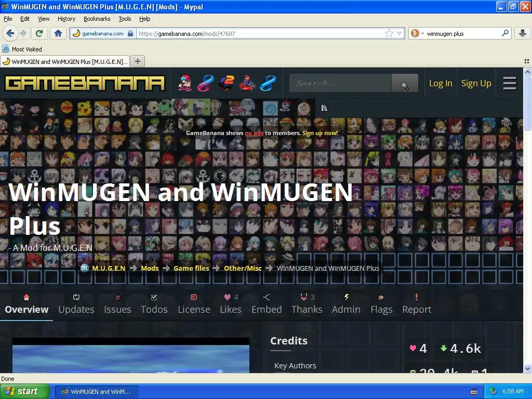The height and width of the screenshot is (399, 532).
Task: Open the Other/Misc breadcrumb link
Action: [243, 268]
